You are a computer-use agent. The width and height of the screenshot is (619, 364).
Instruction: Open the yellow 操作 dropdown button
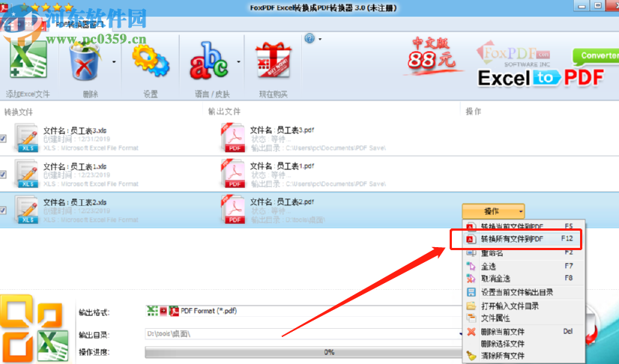coord(493,211)
